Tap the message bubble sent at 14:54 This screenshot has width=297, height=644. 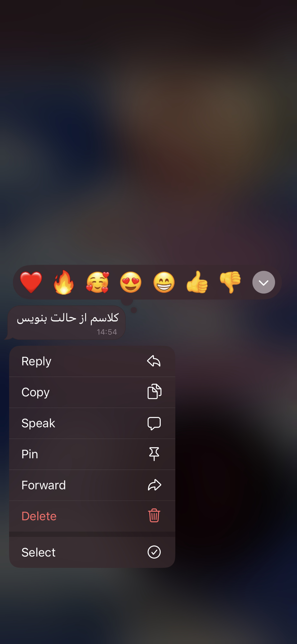point(66,323)
